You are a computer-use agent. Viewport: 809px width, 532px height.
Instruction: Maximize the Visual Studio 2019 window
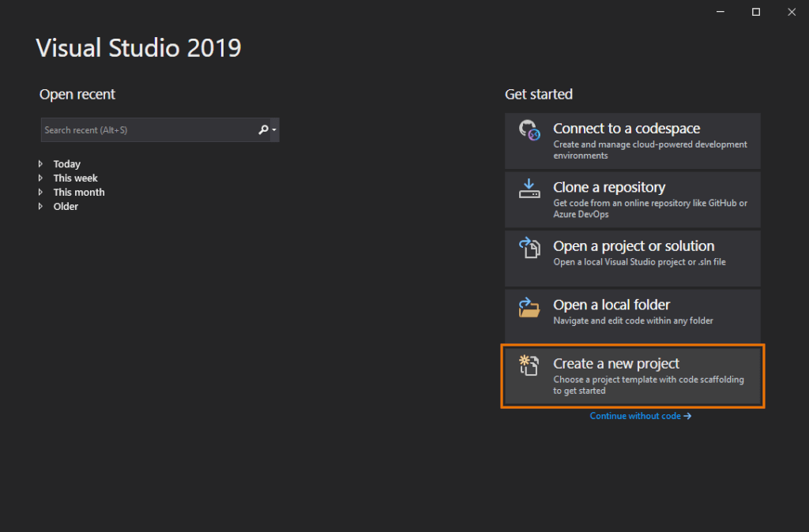tap(756, 12)
